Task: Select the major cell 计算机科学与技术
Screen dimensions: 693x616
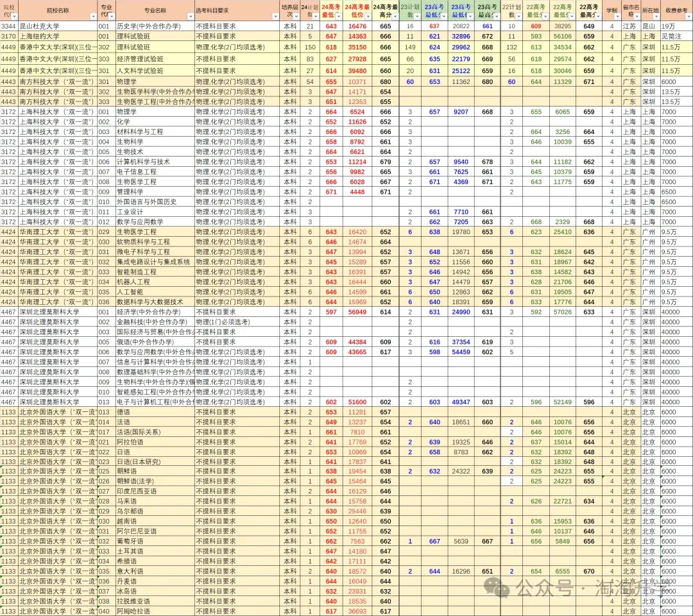Action: pyautogui.click(x=155, y=162)
